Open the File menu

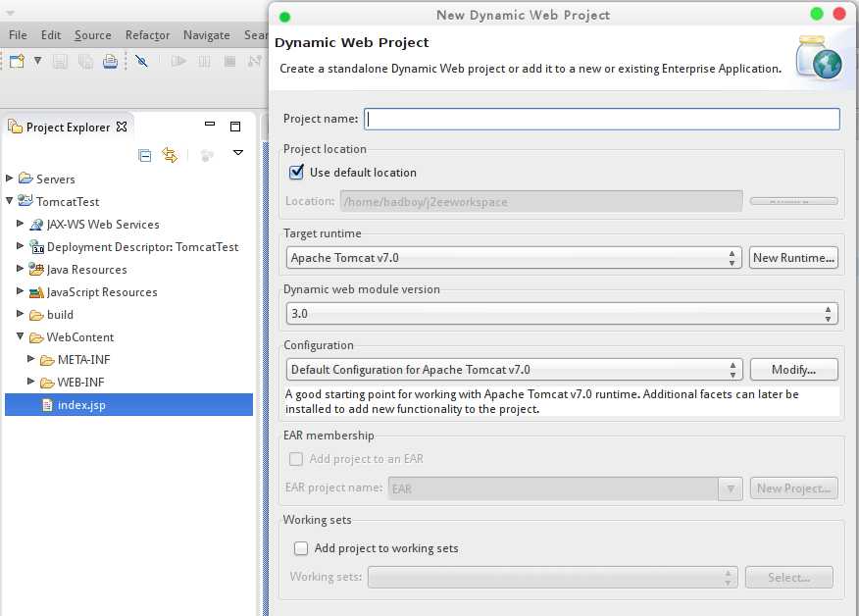pos(18,35)
